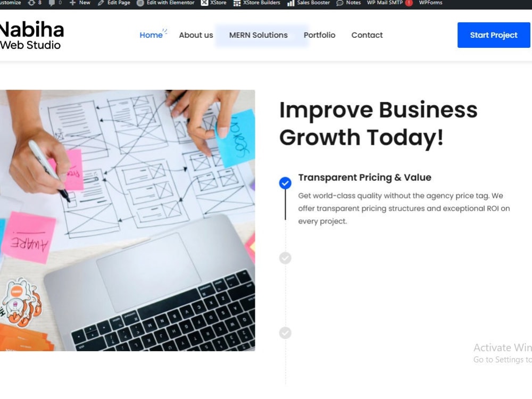Open the WPForms admin menu
The image size is (532, 399).
(430, 3)
